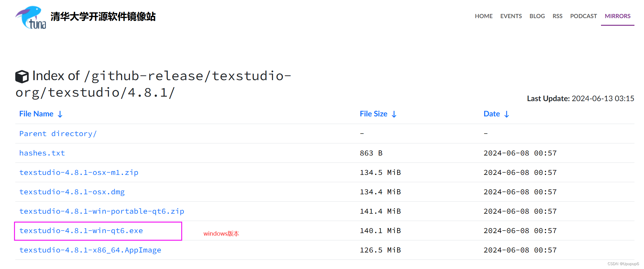This screenshot has width=644, height=269.
Task: Click the date in AppImage row
Action: click(520, 250)
